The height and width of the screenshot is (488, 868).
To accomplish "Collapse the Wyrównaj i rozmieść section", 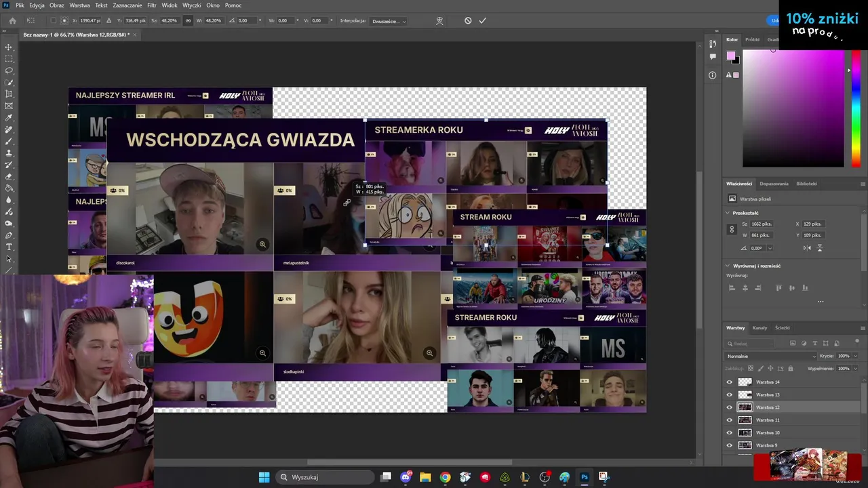I will click(x=728, y=266).
